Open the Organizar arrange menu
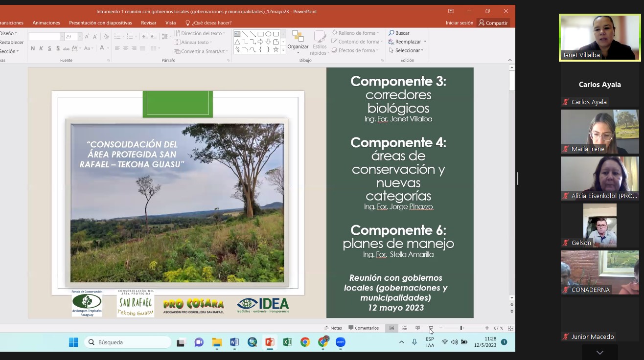 point(298,43)
